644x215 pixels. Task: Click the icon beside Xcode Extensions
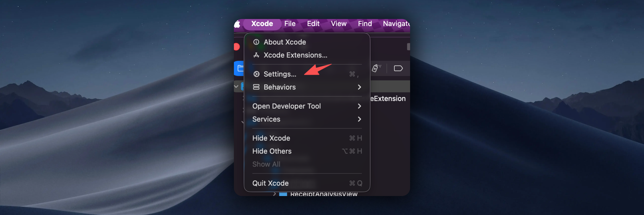(256, 55)
